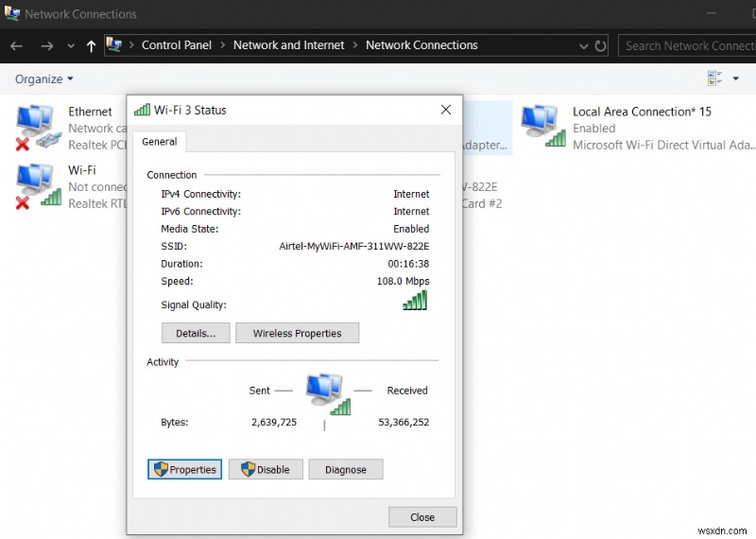Expand the chevron after Network and Internet
Screen dimensions: 756x539
coord(355,45)
